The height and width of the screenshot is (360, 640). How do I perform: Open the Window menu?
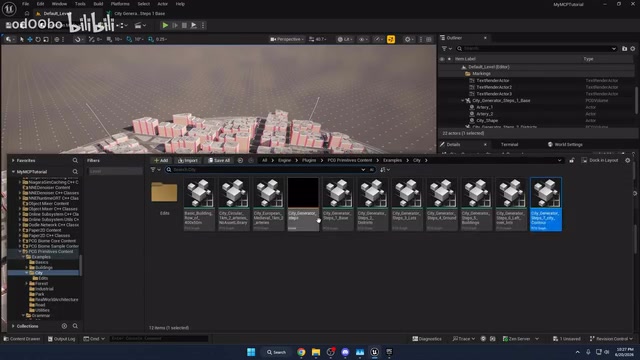[x=59, y=4]
